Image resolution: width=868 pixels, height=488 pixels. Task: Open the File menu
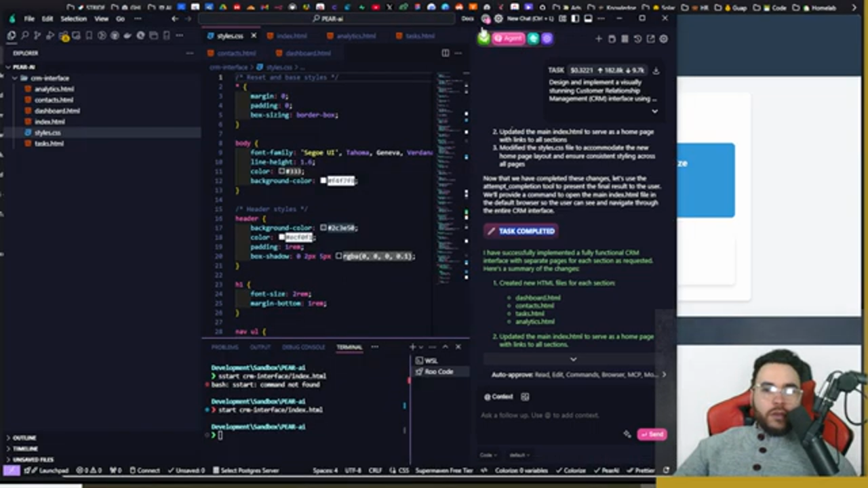(x=29, y=19)
